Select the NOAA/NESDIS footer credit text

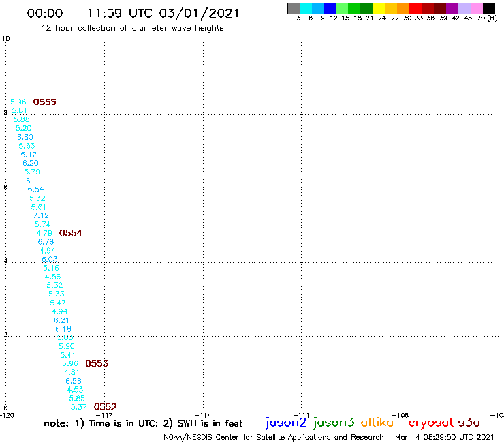point(274,438)
